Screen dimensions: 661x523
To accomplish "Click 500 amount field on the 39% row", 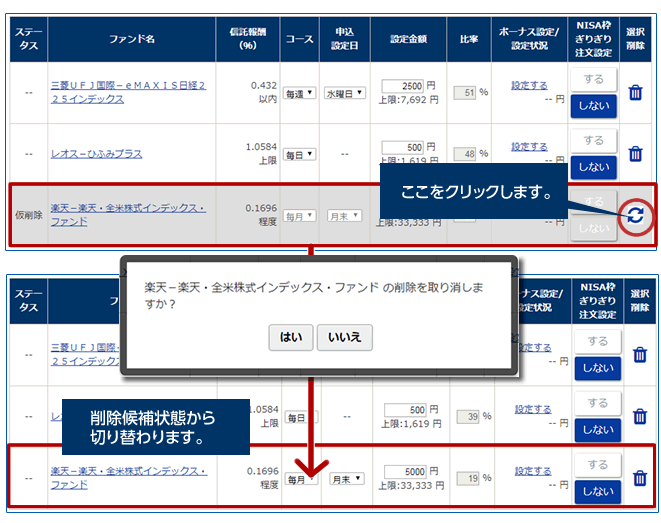I will pyautogui.click(x=405, y=410).
